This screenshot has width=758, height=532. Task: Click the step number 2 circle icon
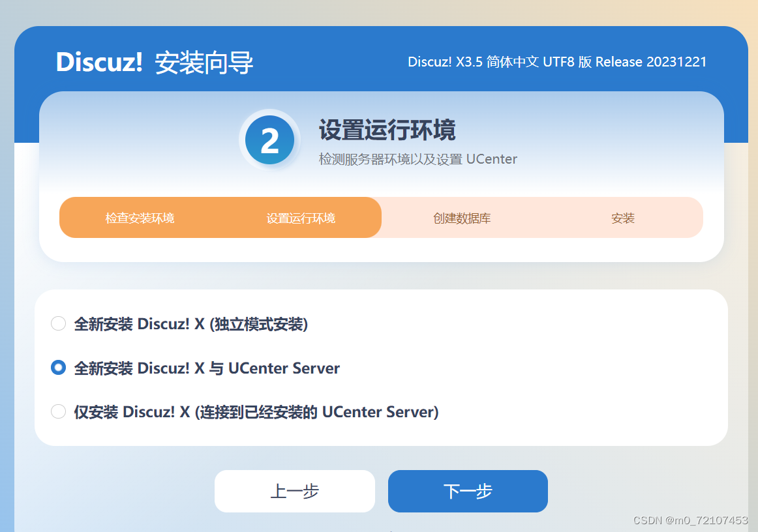[x=270, y=140]
